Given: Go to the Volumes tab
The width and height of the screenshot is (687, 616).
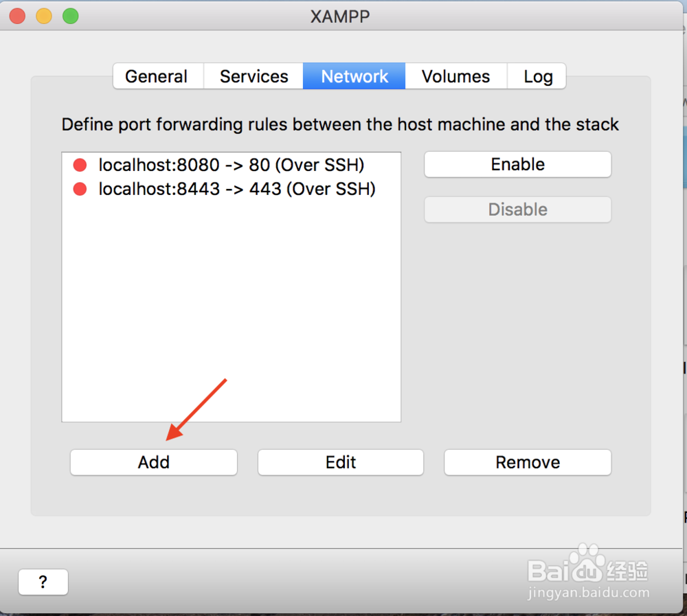Looking at the screenshot, I should (x=455, y=76).
